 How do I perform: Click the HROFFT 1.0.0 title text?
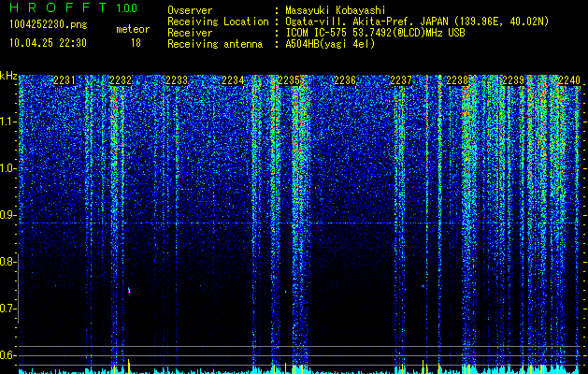[73, 7]
